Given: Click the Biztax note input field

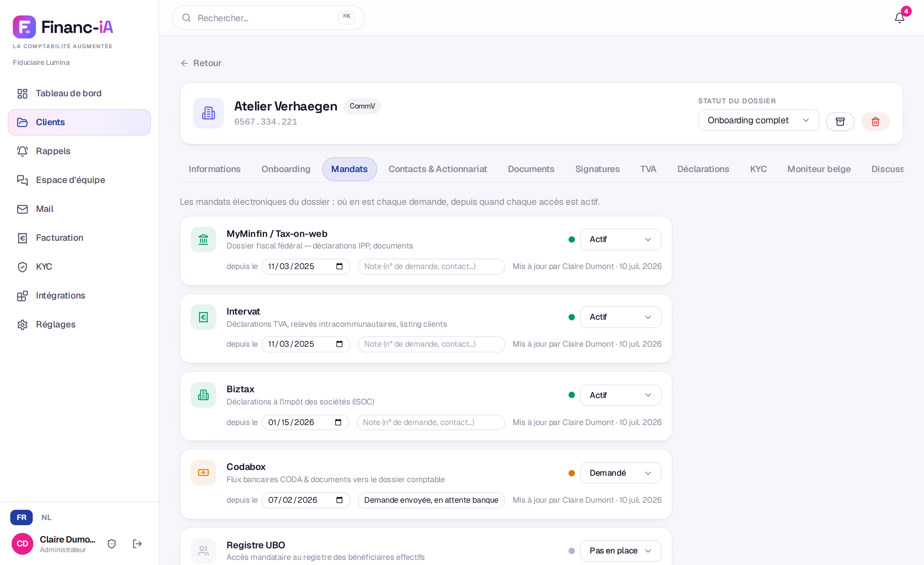Looking at the screenshot, I should [431, 422].
